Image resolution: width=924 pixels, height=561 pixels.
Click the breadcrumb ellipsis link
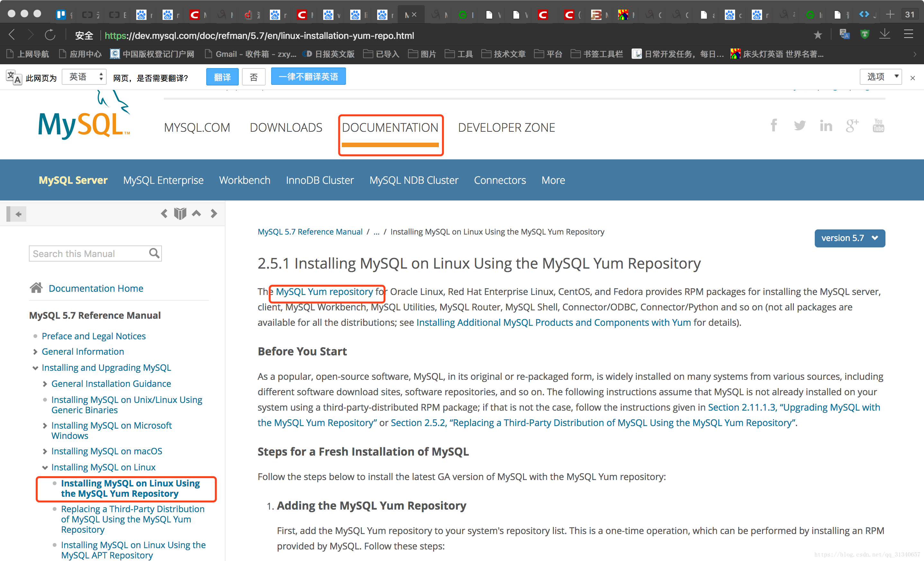(377, 232)
